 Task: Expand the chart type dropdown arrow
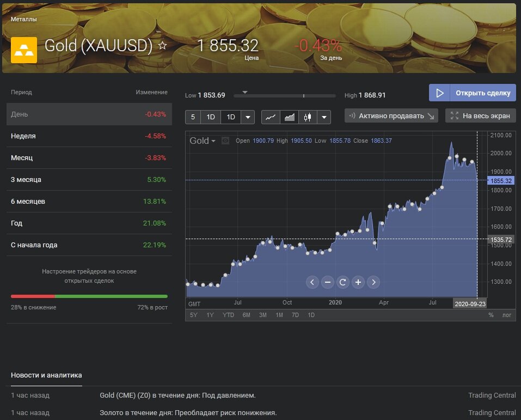(x=324, y=117)
